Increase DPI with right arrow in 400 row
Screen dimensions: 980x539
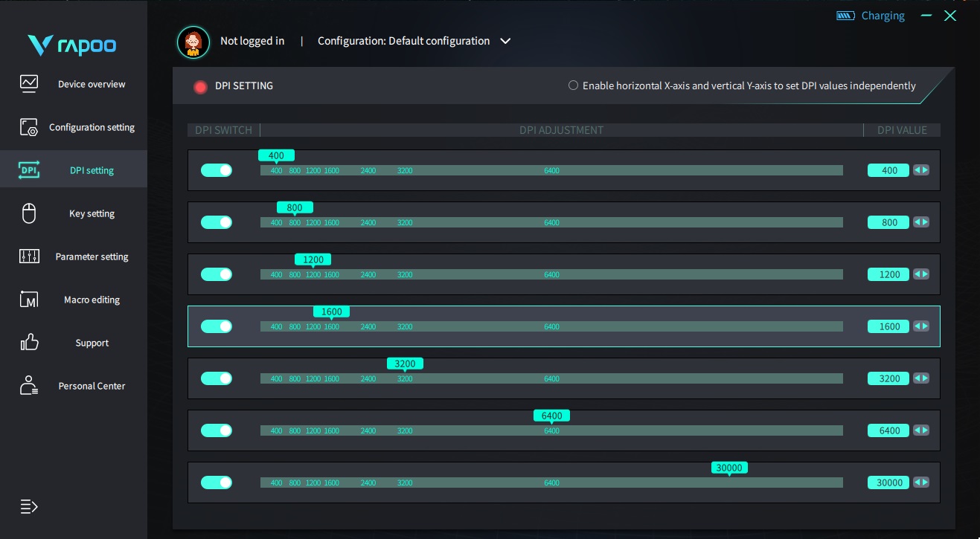pos(925,170)
